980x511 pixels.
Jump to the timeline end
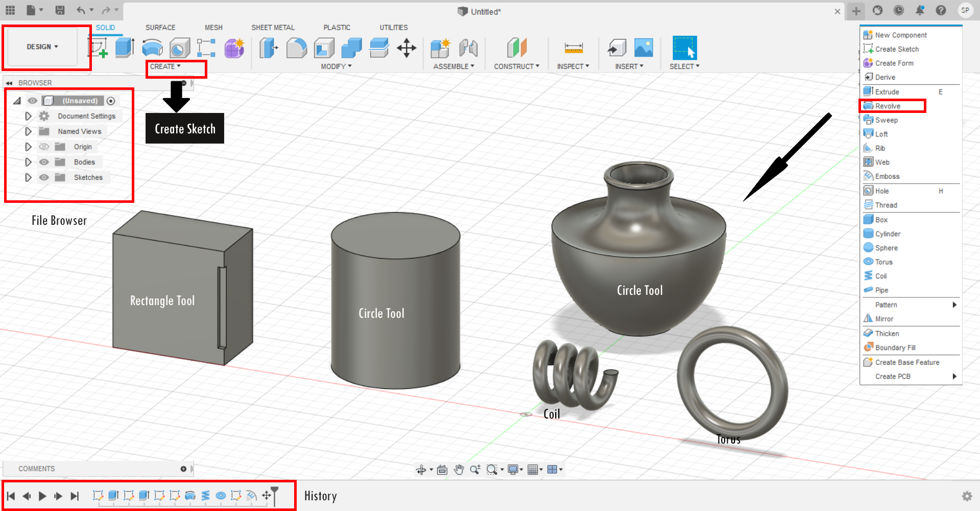[x=75, y=496]
